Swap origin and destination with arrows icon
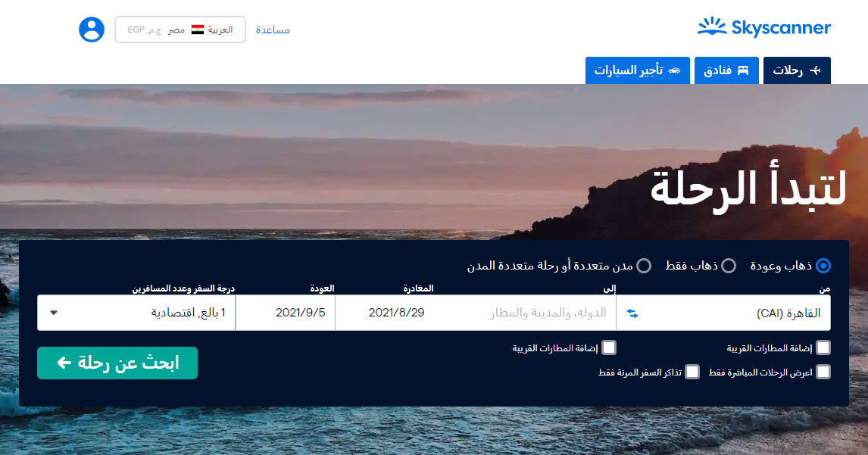This screenshot has height=455, width=868. pyautogui.click(x=633, y=313)
